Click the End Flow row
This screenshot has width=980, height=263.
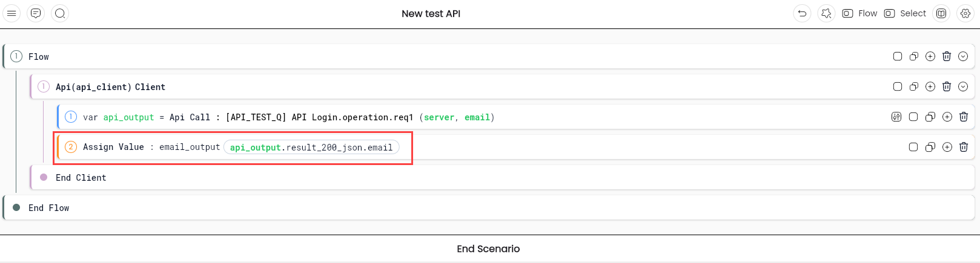click(488, 207)
